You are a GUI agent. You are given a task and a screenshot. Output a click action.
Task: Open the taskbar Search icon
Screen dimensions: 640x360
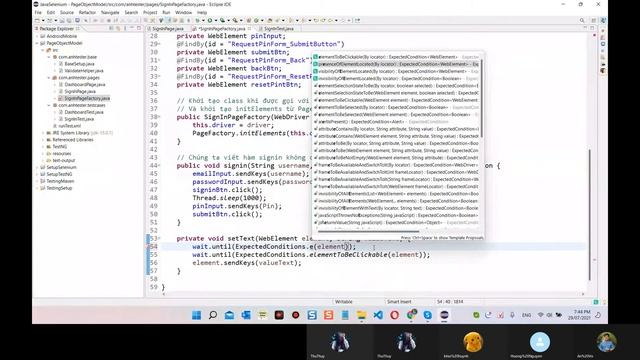click(x=213, y=315)
